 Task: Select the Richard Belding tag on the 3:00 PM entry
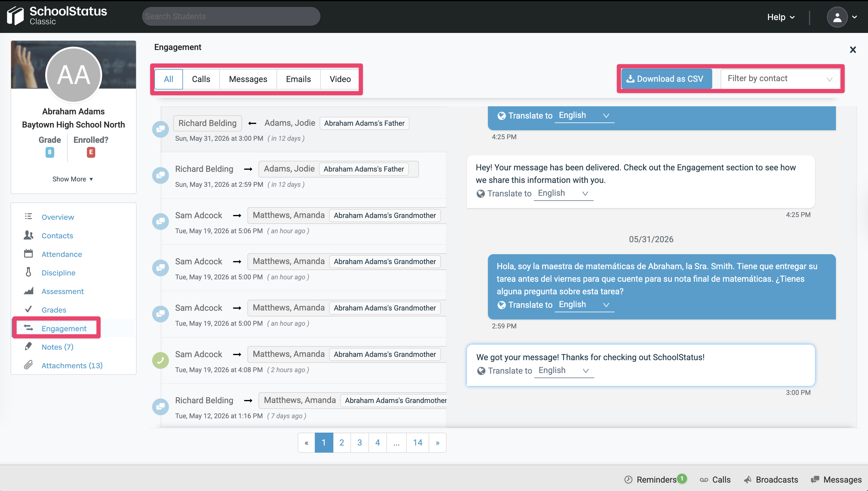click(208, 123)
